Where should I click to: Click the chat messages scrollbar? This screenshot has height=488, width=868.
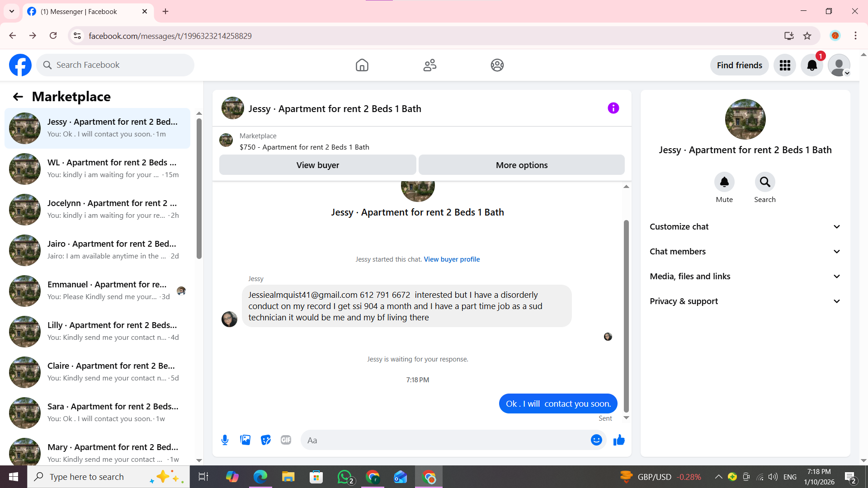click(626, 316)
